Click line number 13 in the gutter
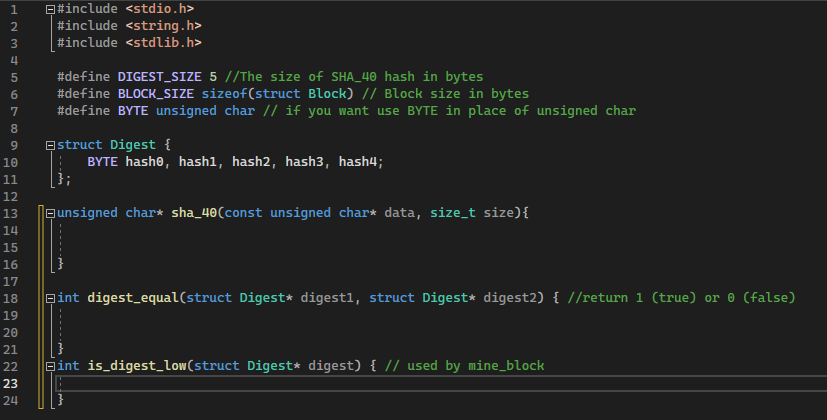The height and width of the screenshot is (420, 827). pos(11,213)
